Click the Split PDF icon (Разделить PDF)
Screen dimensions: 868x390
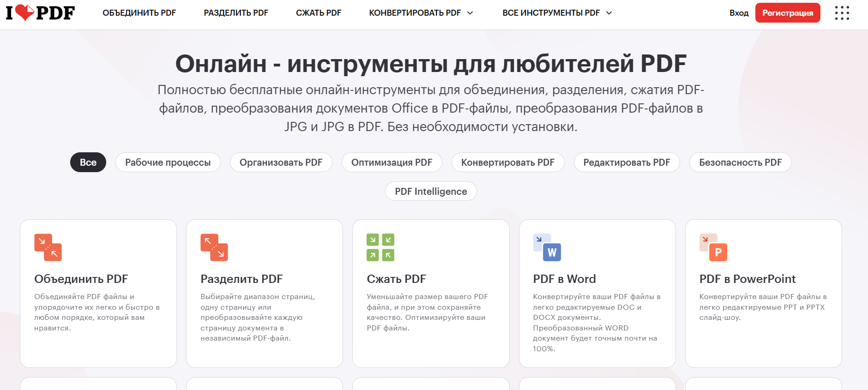214,247
